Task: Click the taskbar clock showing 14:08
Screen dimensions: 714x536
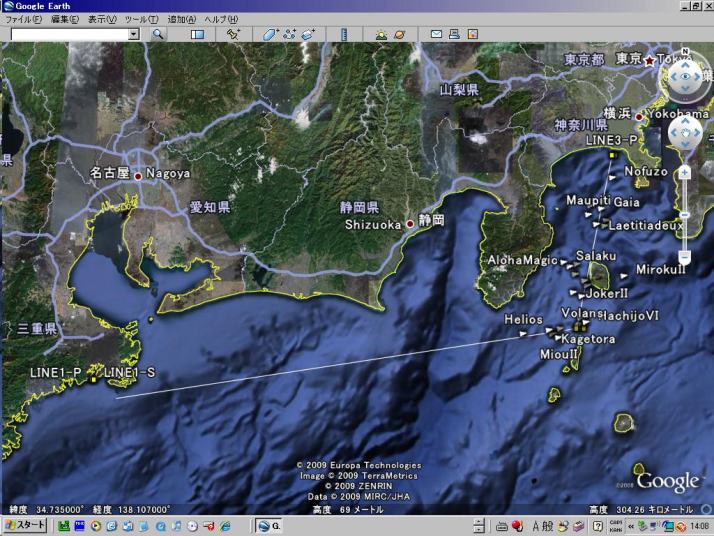Action: tap(699, 526)
